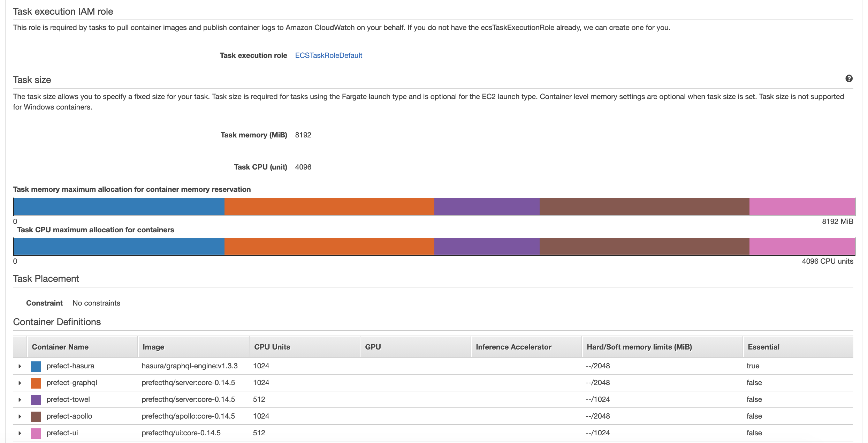Click Hard/Soft memory limits column header
Screen dimensions: 868x443
click(639, 347)
